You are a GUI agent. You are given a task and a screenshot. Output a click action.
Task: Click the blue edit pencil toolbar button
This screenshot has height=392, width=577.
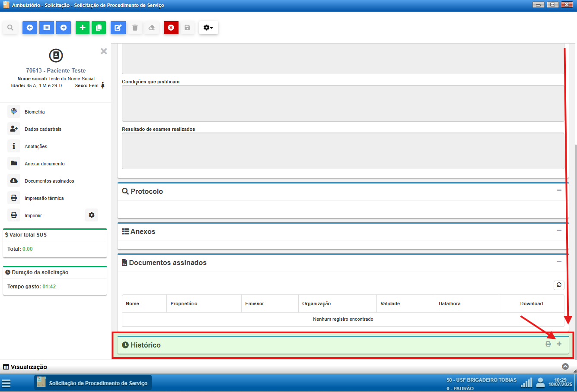118,28
